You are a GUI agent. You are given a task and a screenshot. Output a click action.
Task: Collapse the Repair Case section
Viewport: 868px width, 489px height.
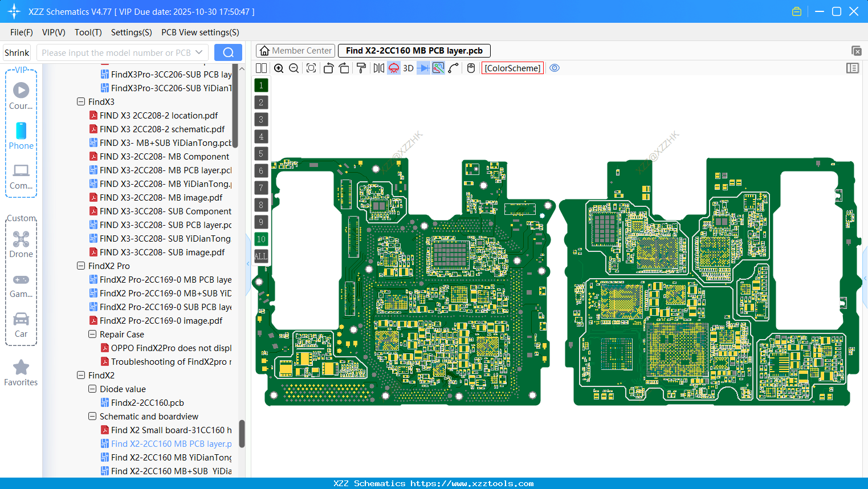tap(92, 334)
